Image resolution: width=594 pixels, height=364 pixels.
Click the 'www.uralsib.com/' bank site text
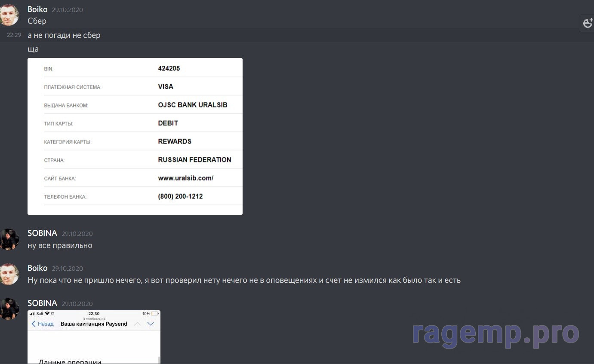[x=186, y=178]
